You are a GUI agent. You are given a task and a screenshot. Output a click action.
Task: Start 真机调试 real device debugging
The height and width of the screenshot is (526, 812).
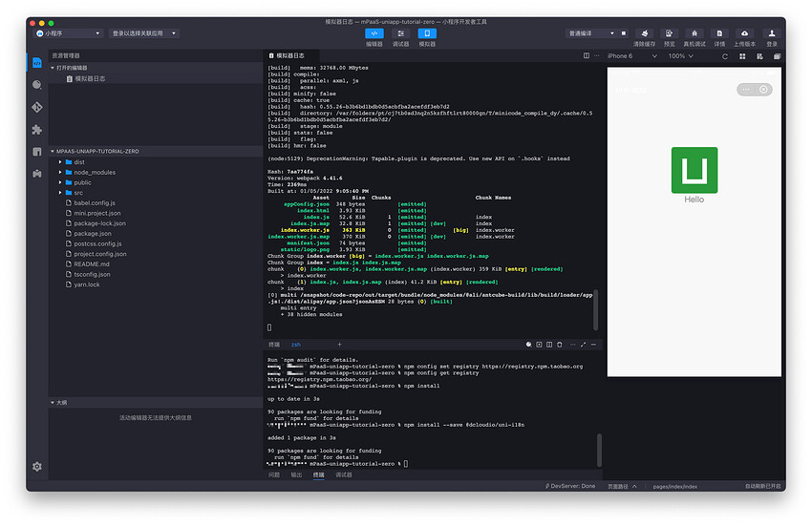pyautogui.click(x=694, y=33)
